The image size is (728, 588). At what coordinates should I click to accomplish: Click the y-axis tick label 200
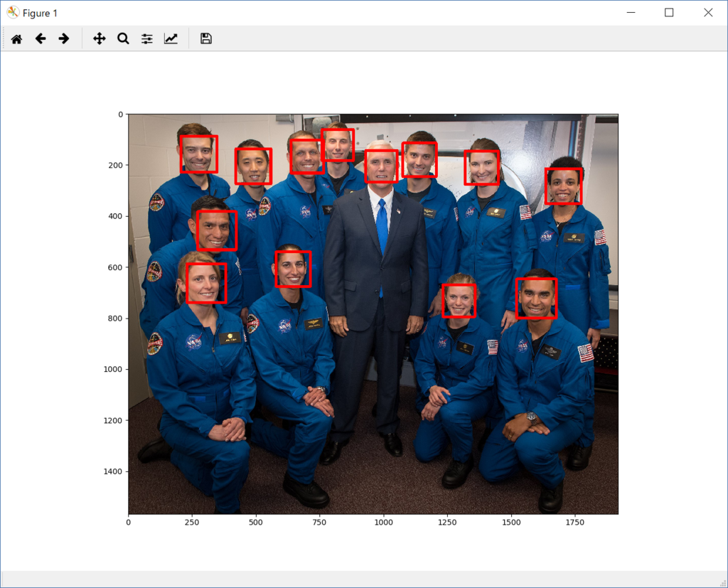pyautogui.click(x=116, y=166)
